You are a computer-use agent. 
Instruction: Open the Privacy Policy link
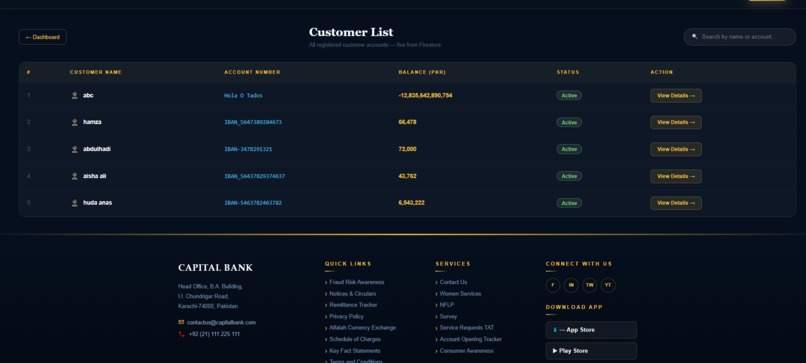coord(346,317)
